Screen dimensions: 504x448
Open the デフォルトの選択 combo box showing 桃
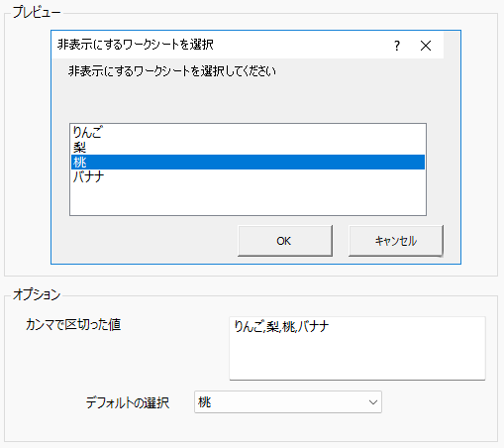point(288,402)
